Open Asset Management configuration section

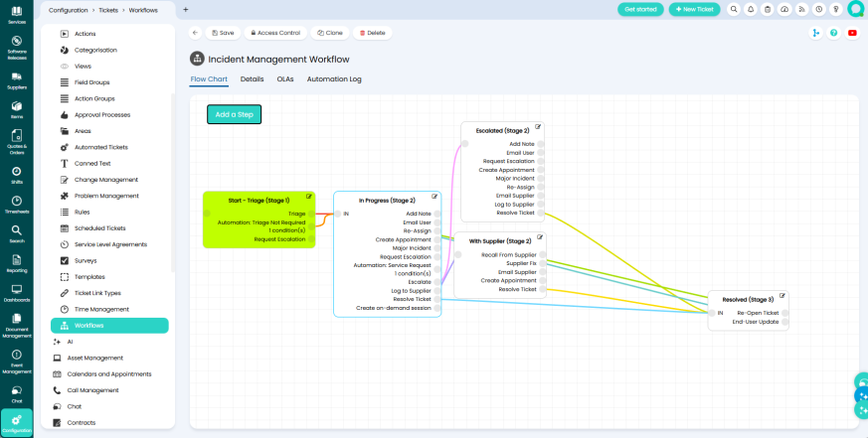95,358
